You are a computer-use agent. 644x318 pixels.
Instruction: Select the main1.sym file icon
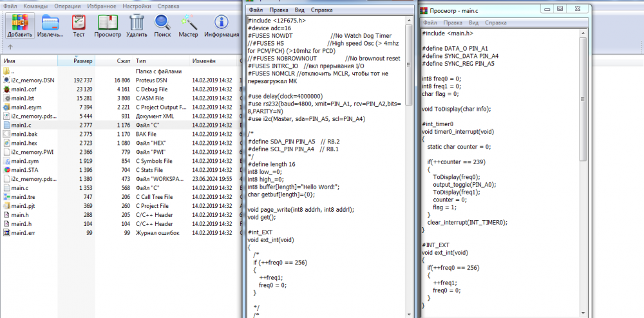[x=6, y=161]
